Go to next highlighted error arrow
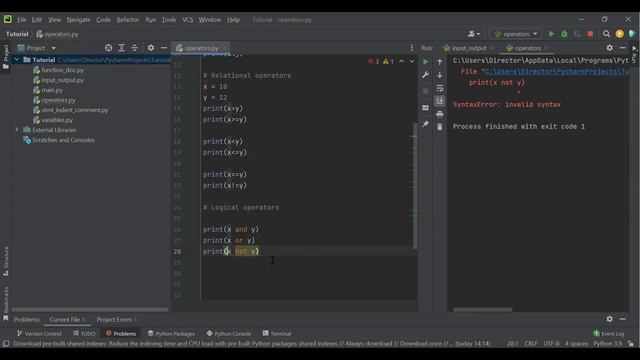Screen dimensions: 640x360 (x=411, y=61)
